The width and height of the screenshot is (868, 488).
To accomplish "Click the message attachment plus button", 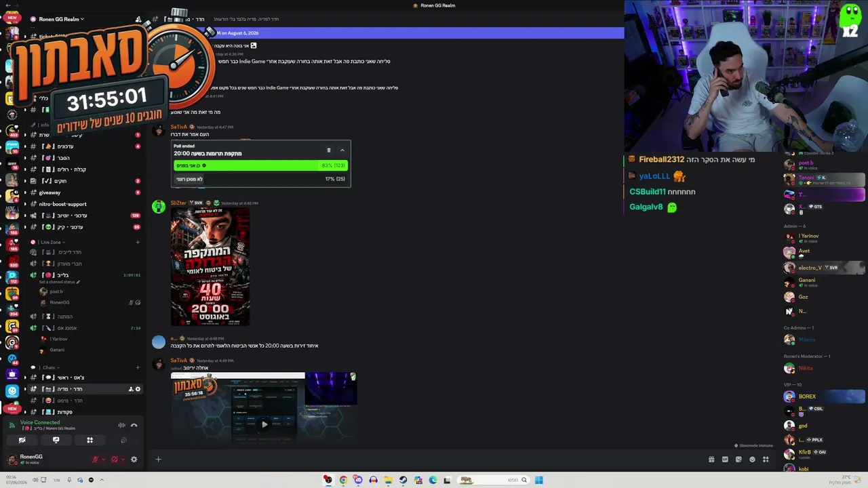I will coord(158,460).
